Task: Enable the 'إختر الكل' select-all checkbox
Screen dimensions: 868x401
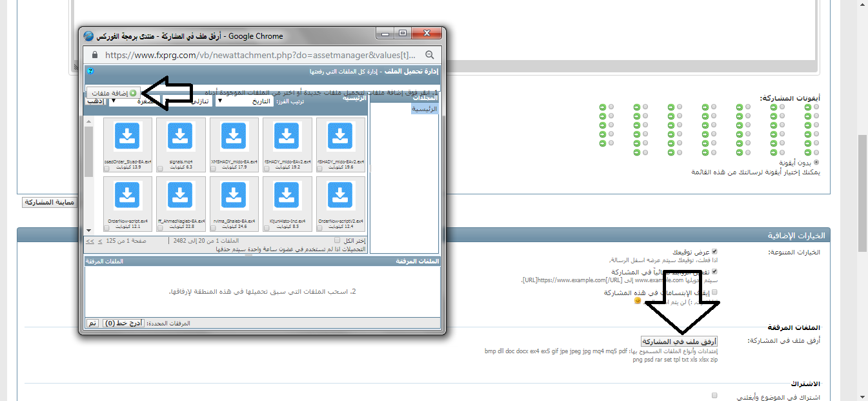Action: point(337,240)
